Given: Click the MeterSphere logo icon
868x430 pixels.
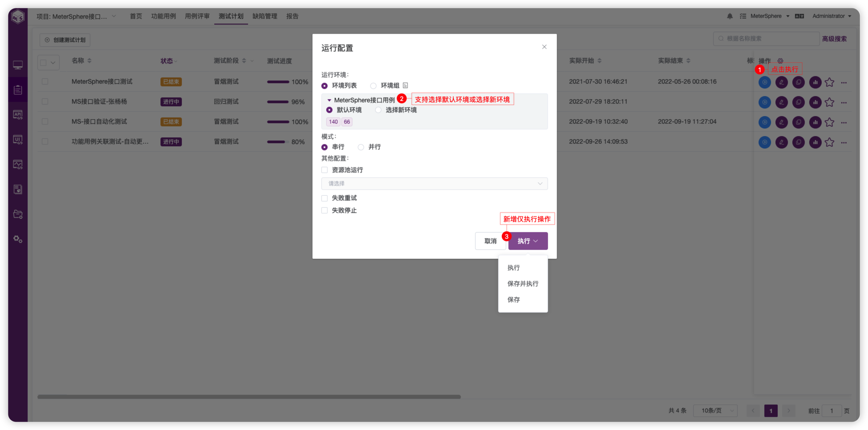Looking at the screenshot, I should (x=18, y=17).
